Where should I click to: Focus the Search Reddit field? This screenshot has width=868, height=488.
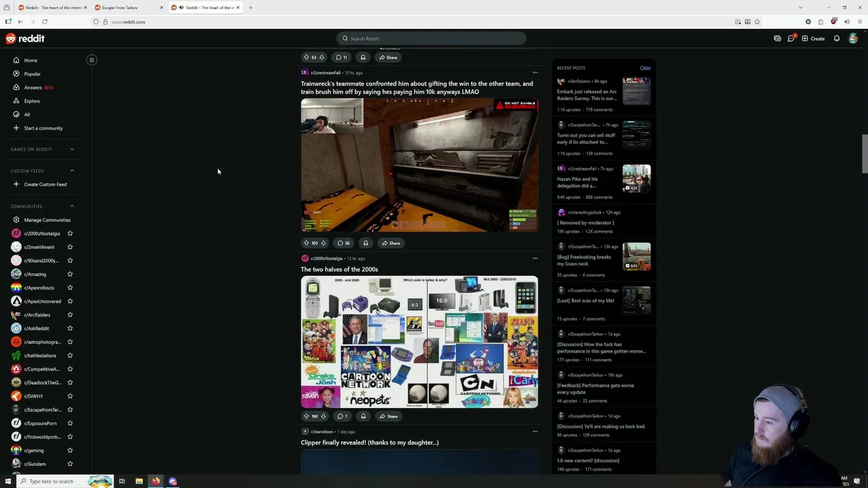coord(431,39)
